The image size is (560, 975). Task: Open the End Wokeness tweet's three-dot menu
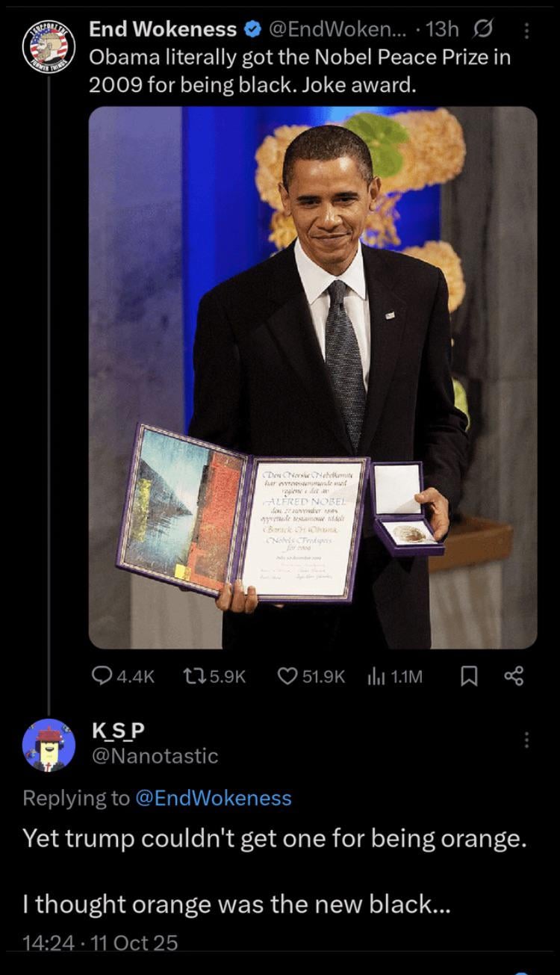[526, 31]
